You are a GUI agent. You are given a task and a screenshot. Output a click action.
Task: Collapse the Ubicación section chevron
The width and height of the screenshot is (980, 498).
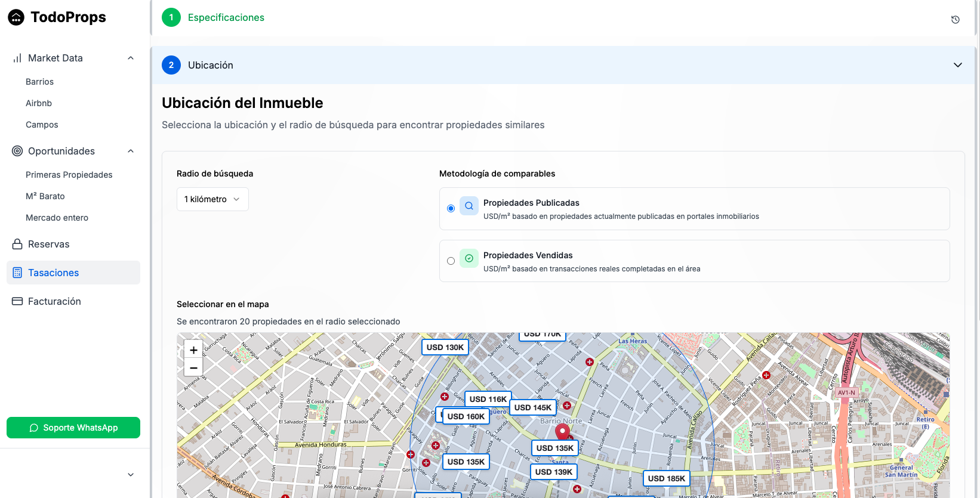(958, 65)
